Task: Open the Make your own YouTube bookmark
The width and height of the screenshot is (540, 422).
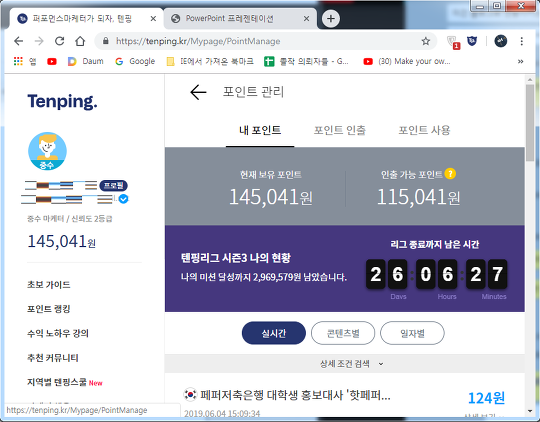Action: [407, 61]
